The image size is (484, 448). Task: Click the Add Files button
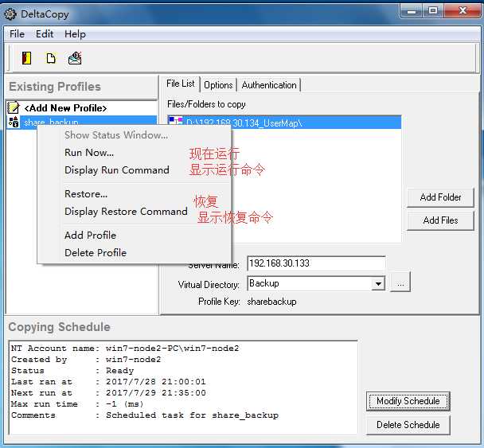(440, 220)
